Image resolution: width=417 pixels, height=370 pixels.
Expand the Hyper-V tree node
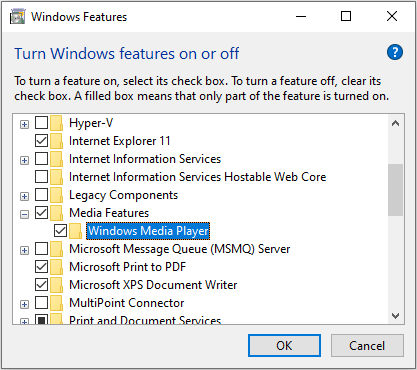click(24, 125)
